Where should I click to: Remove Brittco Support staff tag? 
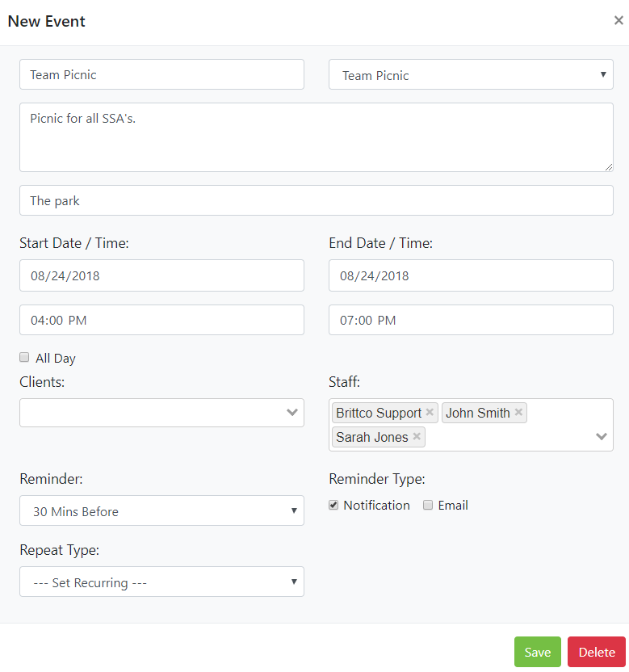point(430,413)
